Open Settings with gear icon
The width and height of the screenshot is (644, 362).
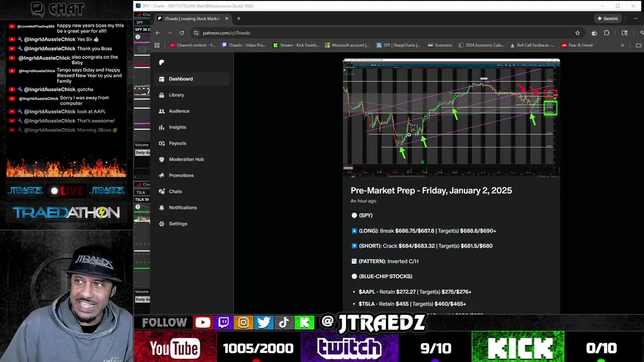[192, 224]
